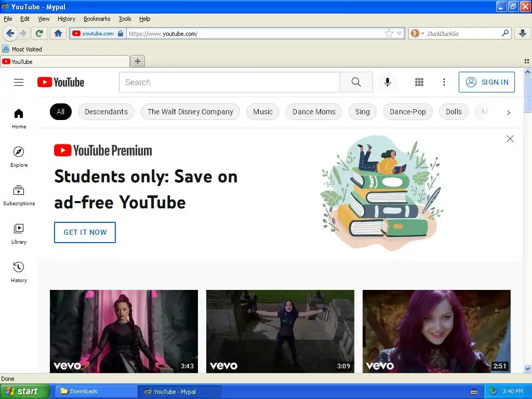The height and width of the screenshot is (399, 532).
Task: Click the page scrollbar up arrow
Action: pyautogui.click(x=527, y=72)
